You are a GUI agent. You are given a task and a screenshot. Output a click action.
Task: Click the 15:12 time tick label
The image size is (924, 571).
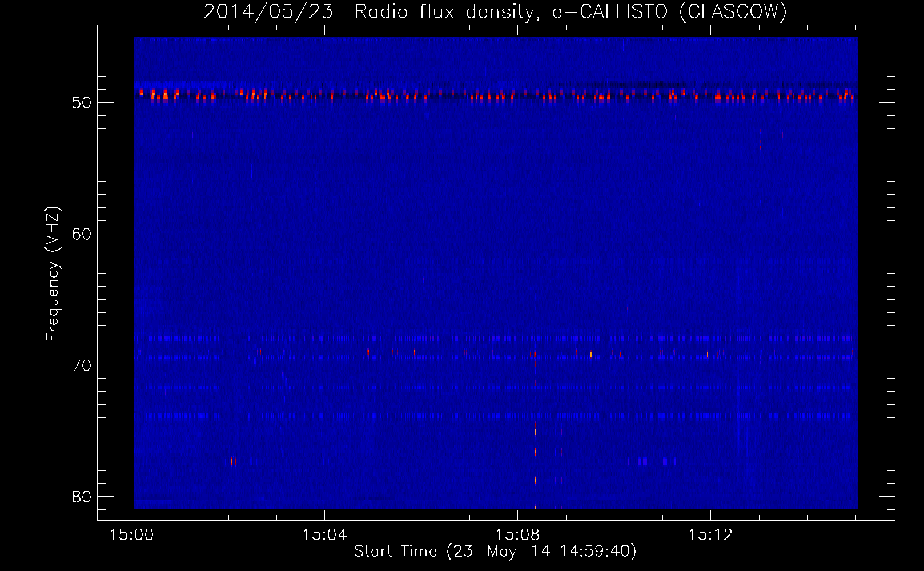coord(710,535)
